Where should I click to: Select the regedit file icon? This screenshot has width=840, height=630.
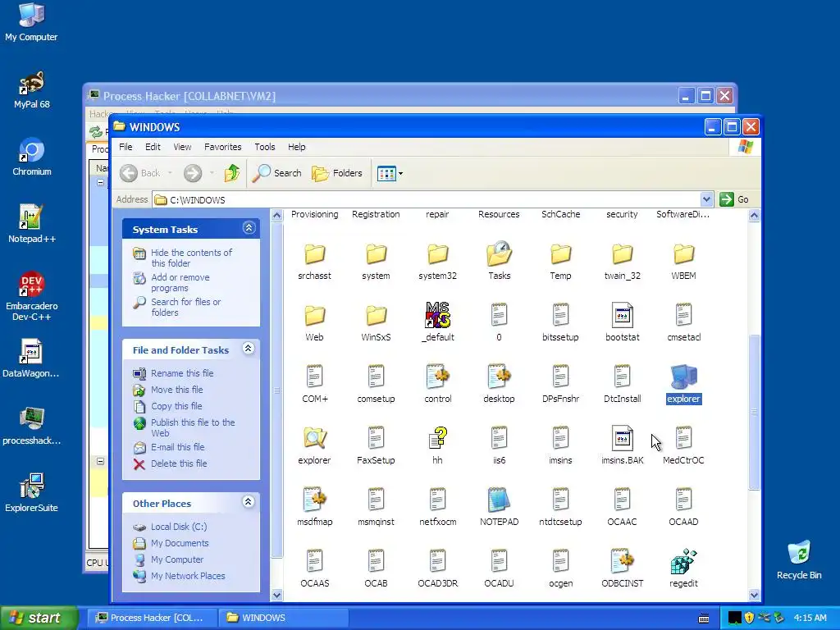coord(683,561)
